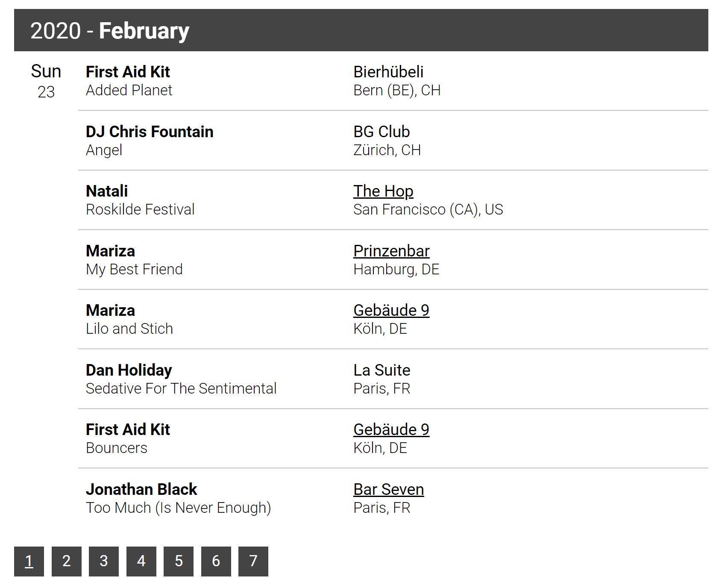Go to page 1
The height and width of the screenshot is (588, 719).
pos(29,561)
